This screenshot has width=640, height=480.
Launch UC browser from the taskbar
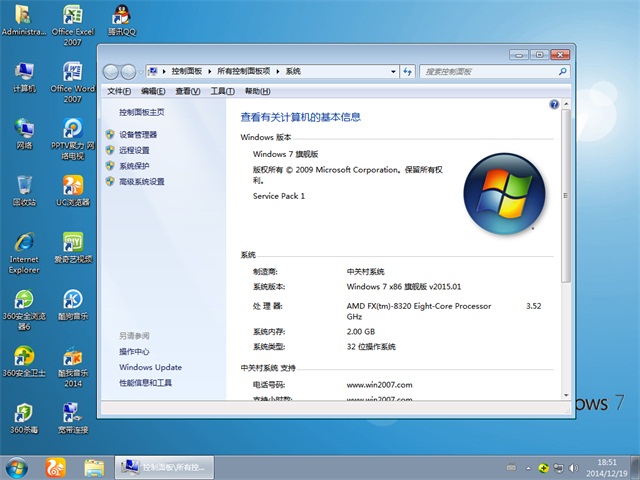[x=56, y=468]
